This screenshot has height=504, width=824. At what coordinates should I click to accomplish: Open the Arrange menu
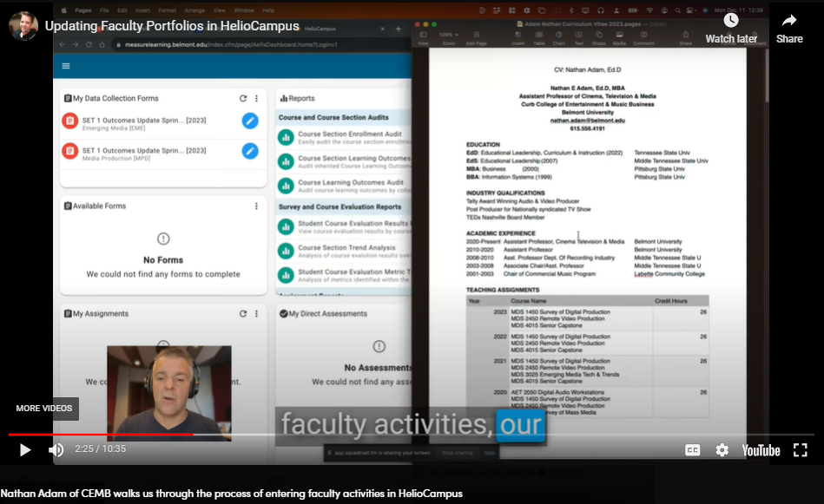[194, 10]
